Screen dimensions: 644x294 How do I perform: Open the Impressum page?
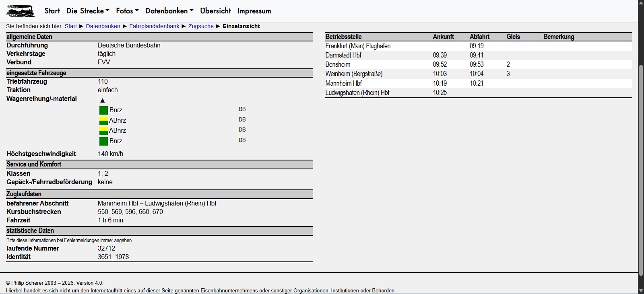(254, 11)
